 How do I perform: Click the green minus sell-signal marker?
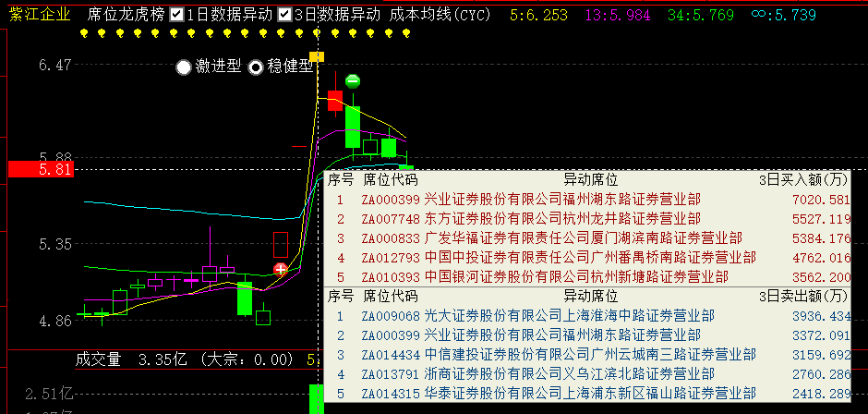(x=352, y=81)
